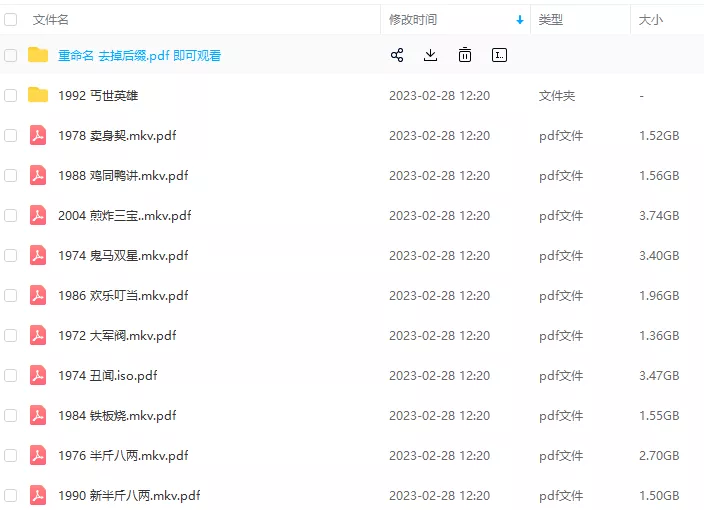The width and height of the screenshot is (704, 510).
Task: Open the folder named 重命名 去掉后缀.pdf 即可观看
Action: point(139,55)
